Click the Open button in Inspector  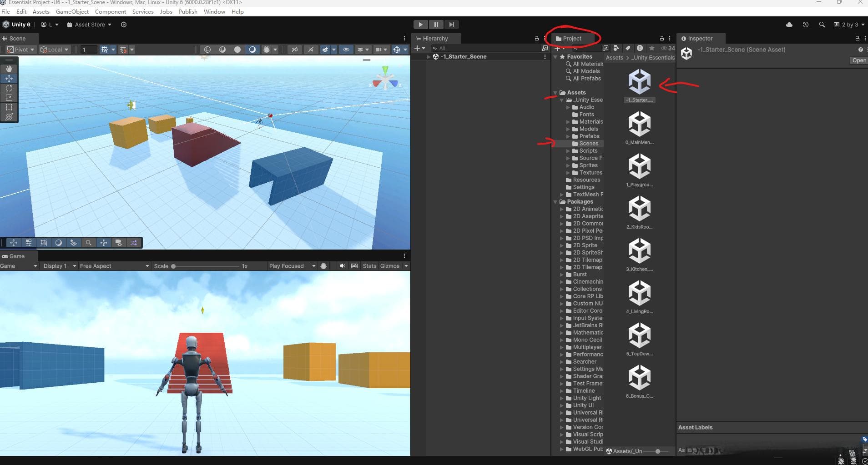click(x=859, y=60)
